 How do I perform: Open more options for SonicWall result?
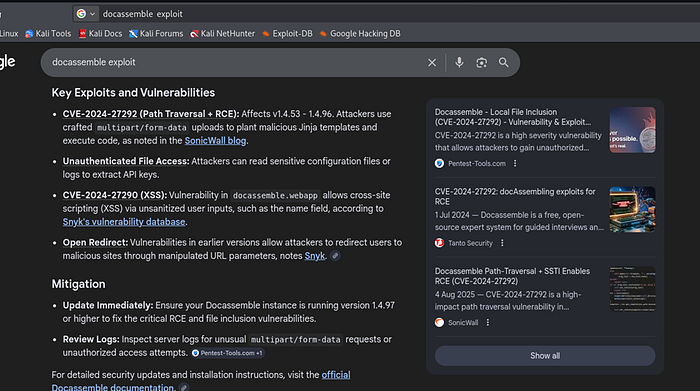[x=488, y=322]
